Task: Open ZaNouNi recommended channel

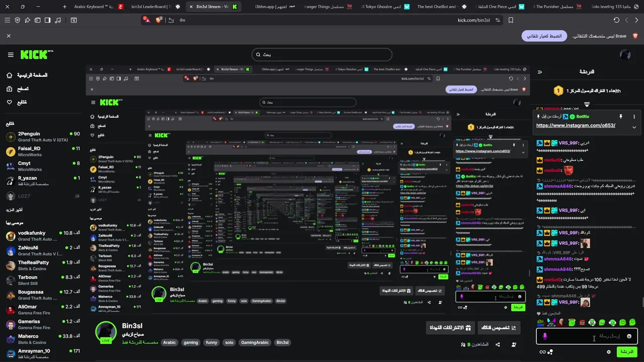Action: pyautogui.click(x=43, y=250)
